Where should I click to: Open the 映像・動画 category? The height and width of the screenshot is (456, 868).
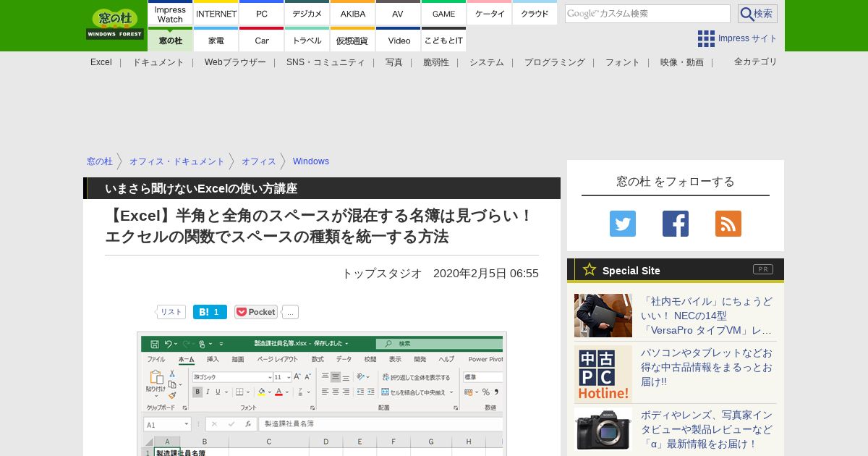coord(682,62)
